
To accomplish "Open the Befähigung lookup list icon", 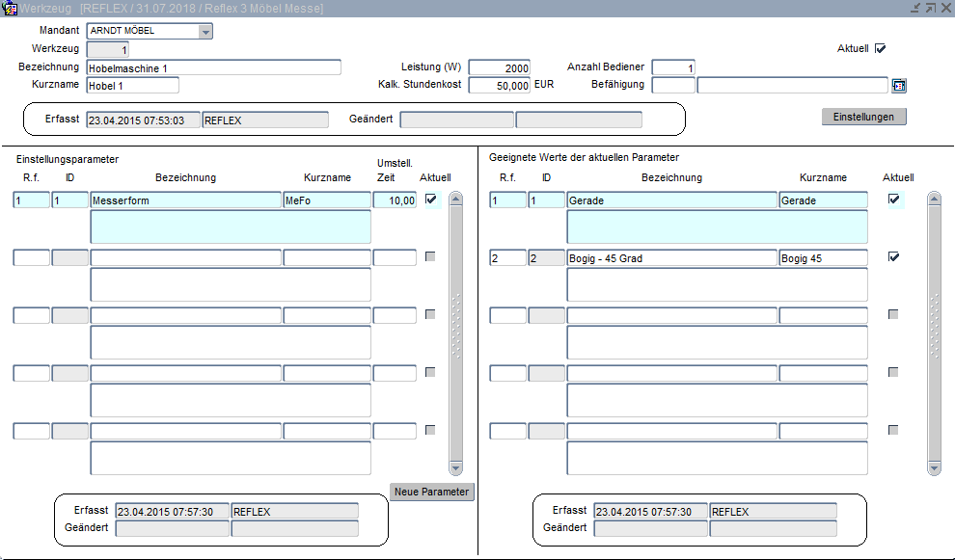I will (899, 86).
